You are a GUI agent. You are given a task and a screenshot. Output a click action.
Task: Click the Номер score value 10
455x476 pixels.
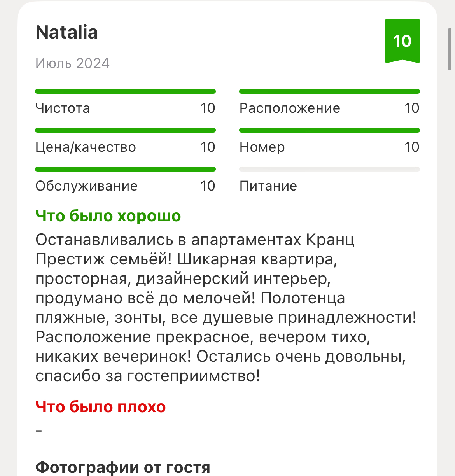tap(411, 147)
